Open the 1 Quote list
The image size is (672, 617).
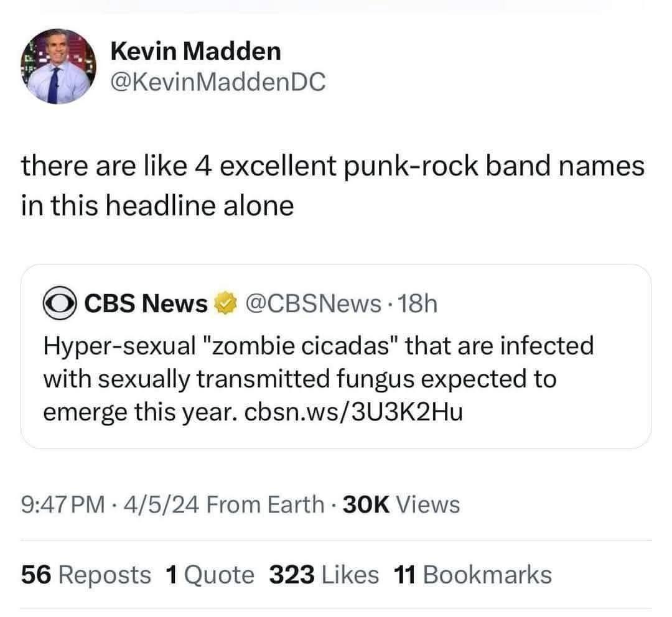click(x=210, y=575)
